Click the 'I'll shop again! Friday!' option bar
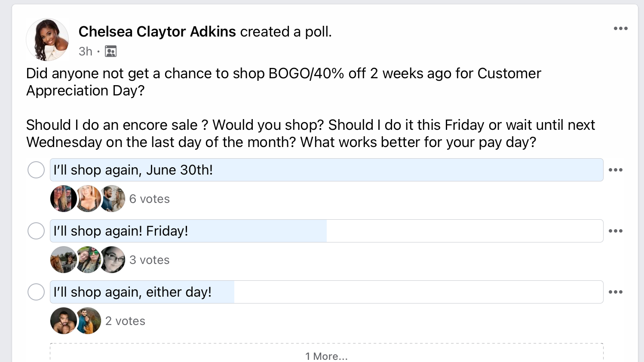Screen dimensions: 644x362 tap(326, 231)
